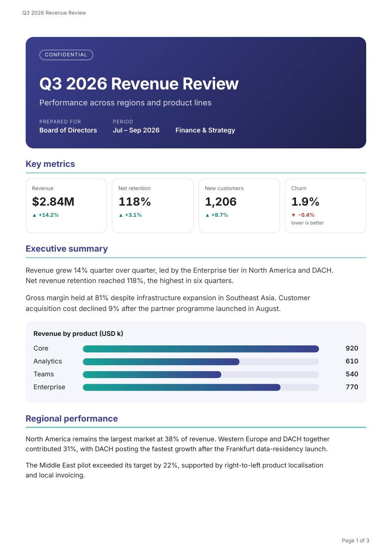
Task: Click the 'Executive summary' heading
Action: click(x=67, y=249)
